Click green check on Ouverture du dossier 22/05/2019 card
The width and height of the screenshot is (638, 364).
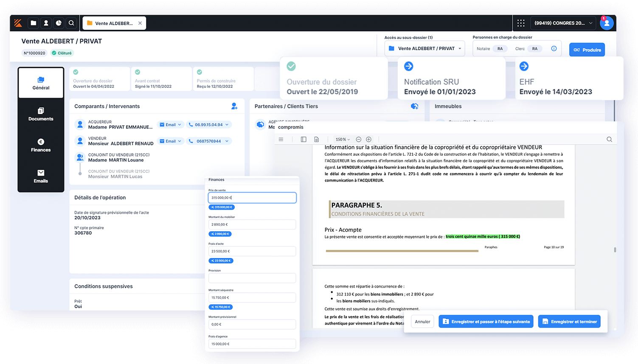[291, 66]
